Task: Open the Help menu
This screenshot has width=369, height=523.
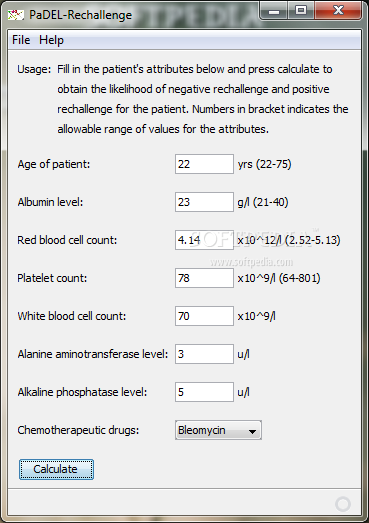Action: 51,40
